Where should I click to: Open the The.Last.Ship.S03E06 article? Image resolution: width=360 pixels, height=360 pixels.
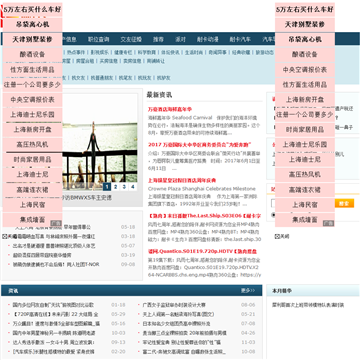[204, 216]
